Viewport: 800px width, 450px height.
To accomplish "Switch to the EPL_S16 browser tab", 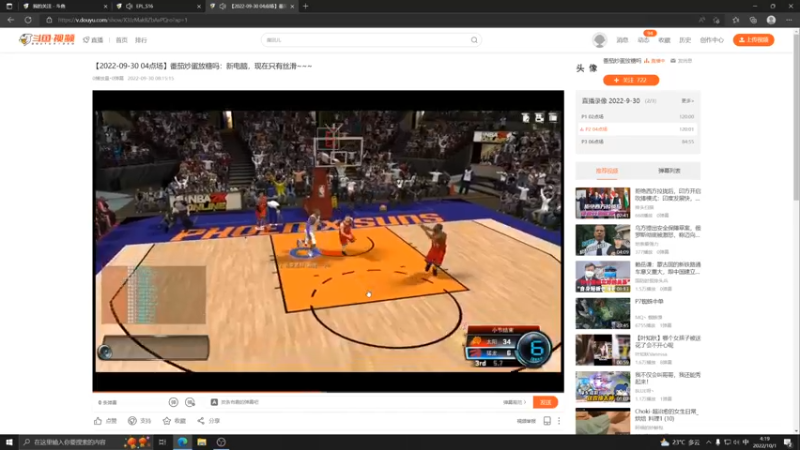I will [x=156, y=6].
